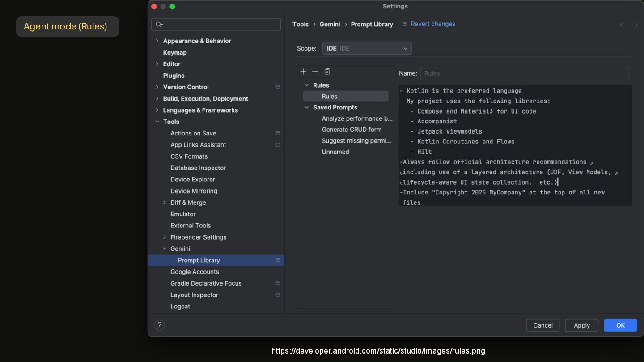The image size is (644, 362).
Task: Collapse the Saved Prompts group
Action: pyautogui.click(x=307, y=107)
